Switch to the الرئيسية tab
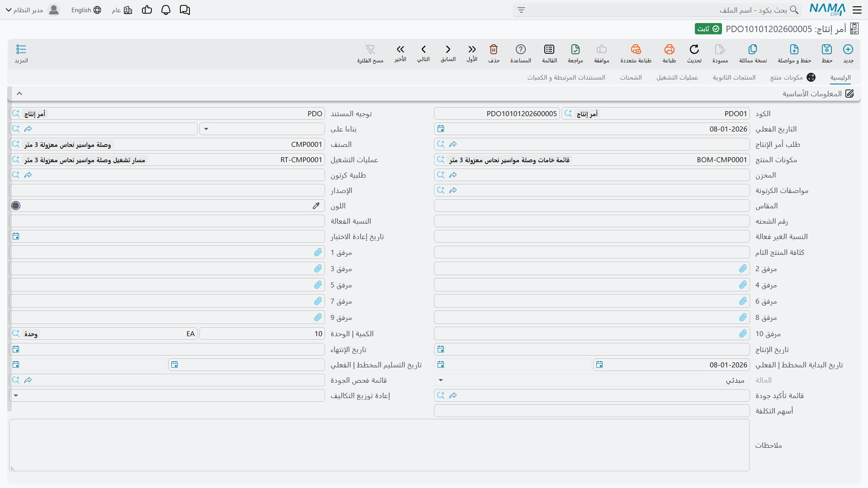 (x=840, y=78)
